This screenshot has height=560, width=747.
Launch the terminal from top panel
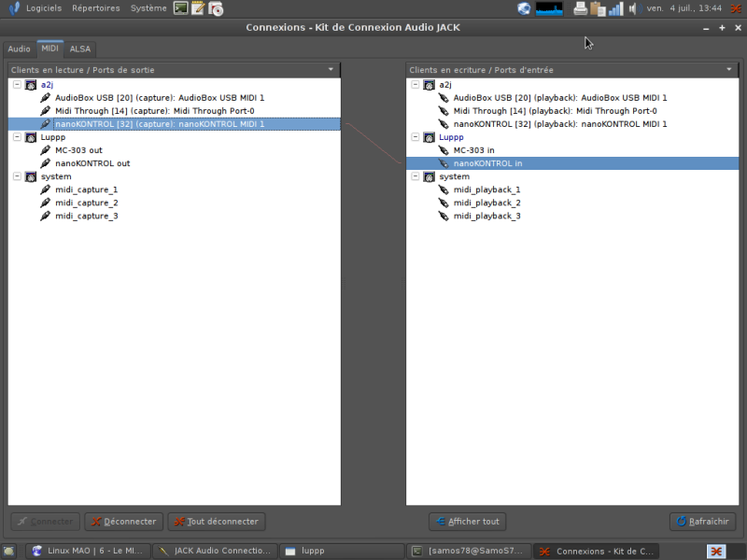tap(180, 8)
